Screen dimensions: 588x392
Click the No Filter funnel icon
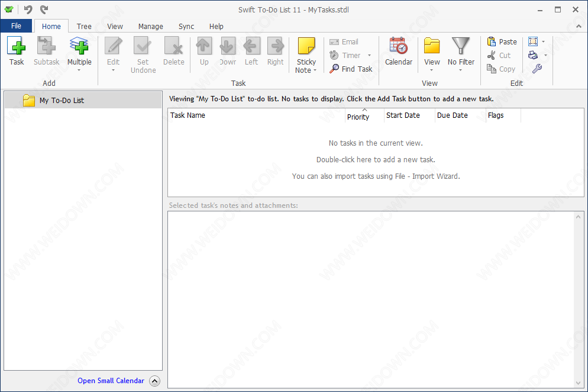pos(461,46)
